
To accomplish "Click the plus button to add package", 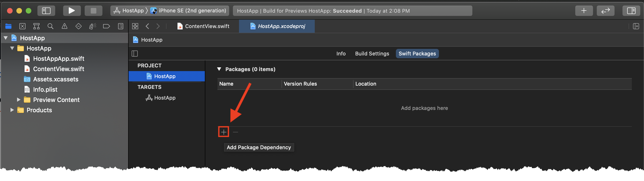I will coord(224,132).
